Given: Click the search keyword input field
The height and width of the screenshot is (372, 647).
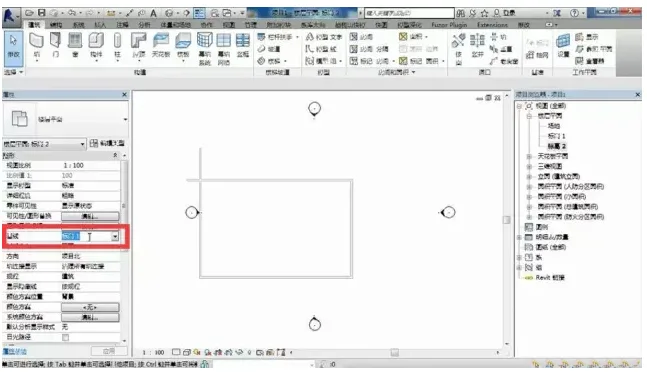Looking at the screenshot, I should 409,13.
